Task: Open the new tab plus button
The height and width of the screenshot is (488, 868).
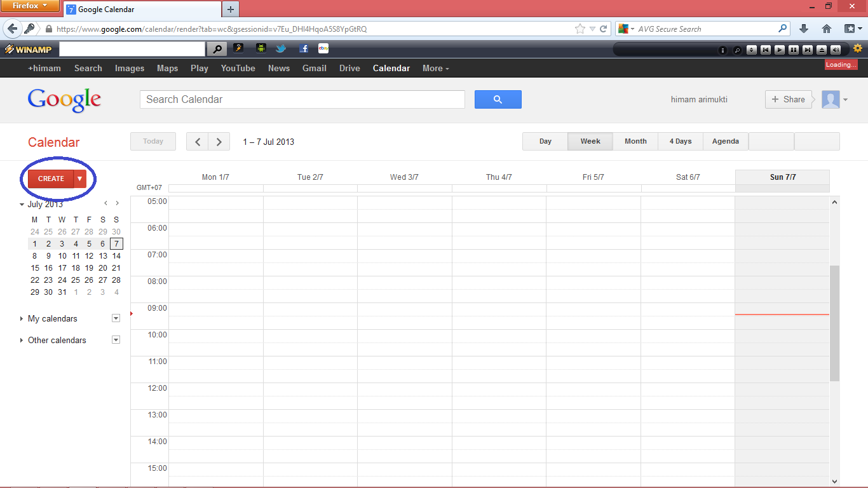Action: pos(231,9)
